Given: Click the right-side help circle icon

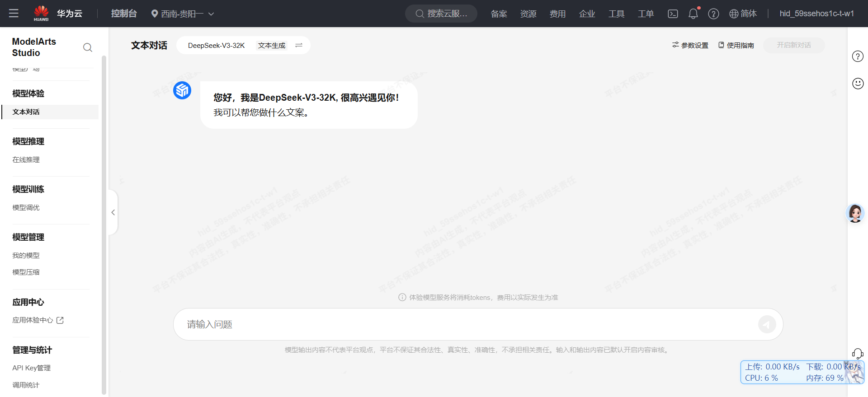Looking at the screenshot, I should tap(858, 56).
